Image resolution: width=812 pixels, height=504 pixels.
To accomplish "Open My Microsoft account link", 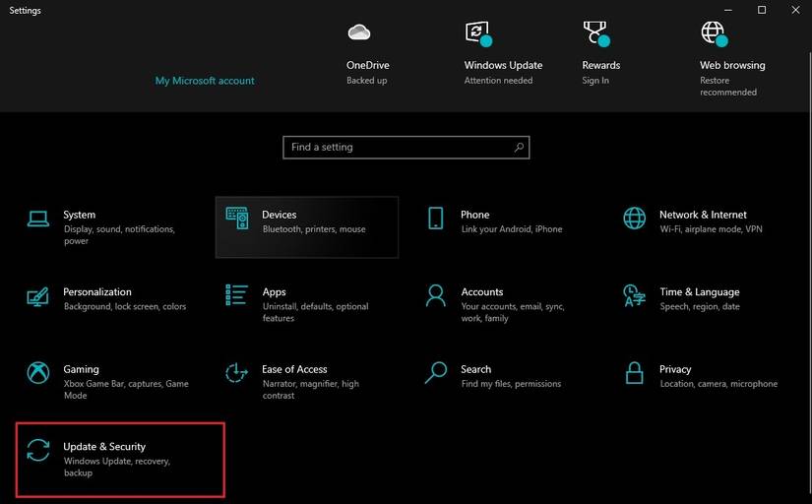I will coord(205,81).
